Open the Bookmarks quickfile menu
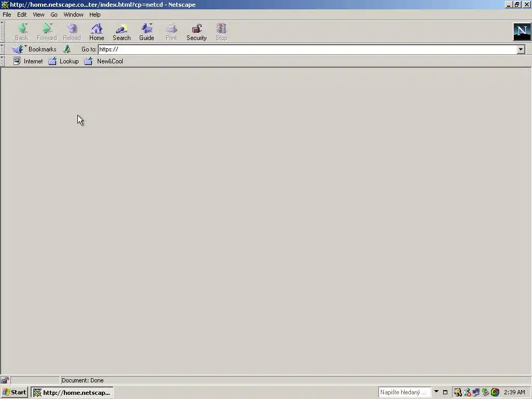532x399 pixels. [x=34, y=49]
